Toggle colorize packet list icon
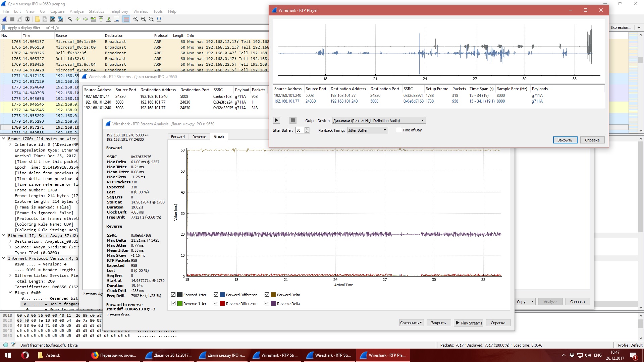Image resolution: width=644 pixels, height=362 pixels. point(126,19)
